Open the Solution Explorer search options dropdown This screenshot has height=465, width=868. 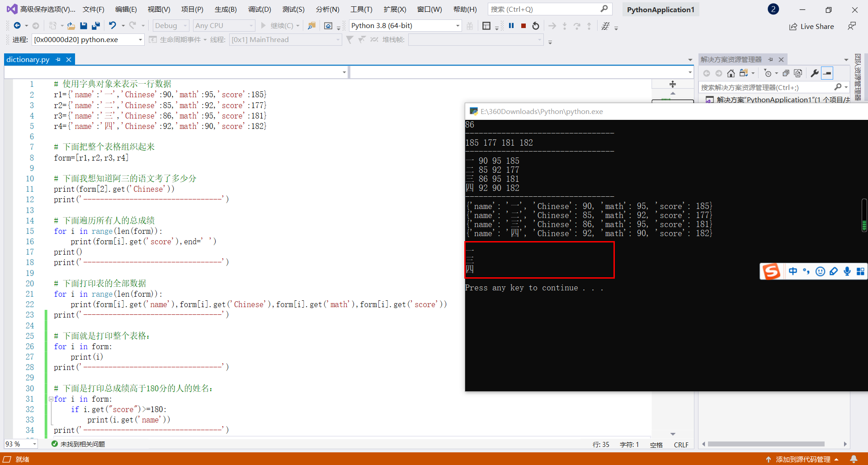(846, 87)
